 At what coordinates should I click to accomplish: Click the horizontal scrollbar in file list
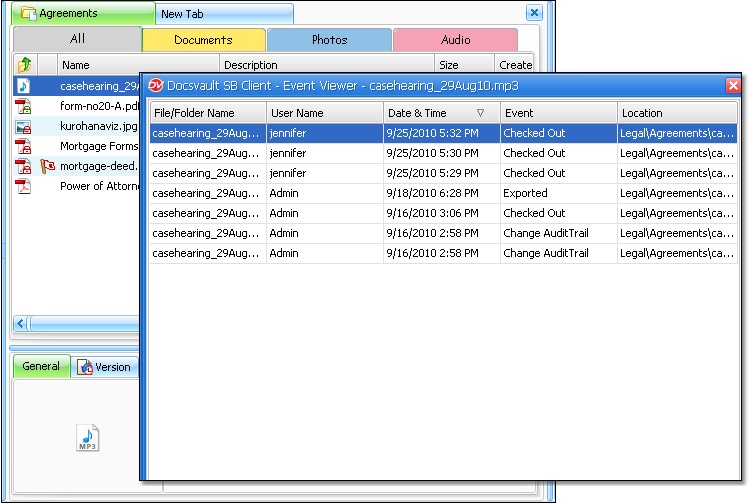point(84,324)
